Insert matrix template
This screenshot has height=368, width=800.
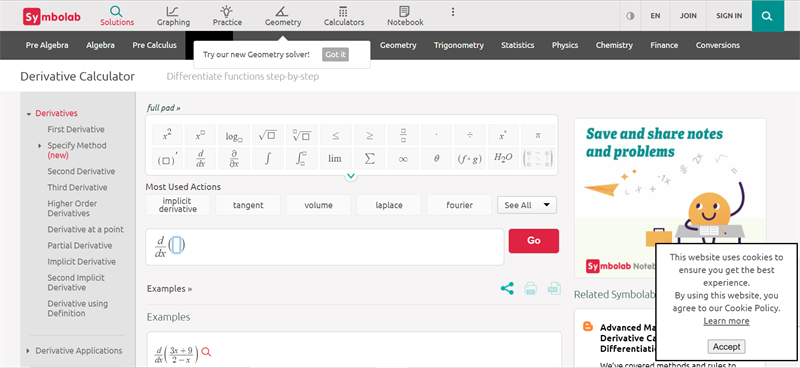538,159
